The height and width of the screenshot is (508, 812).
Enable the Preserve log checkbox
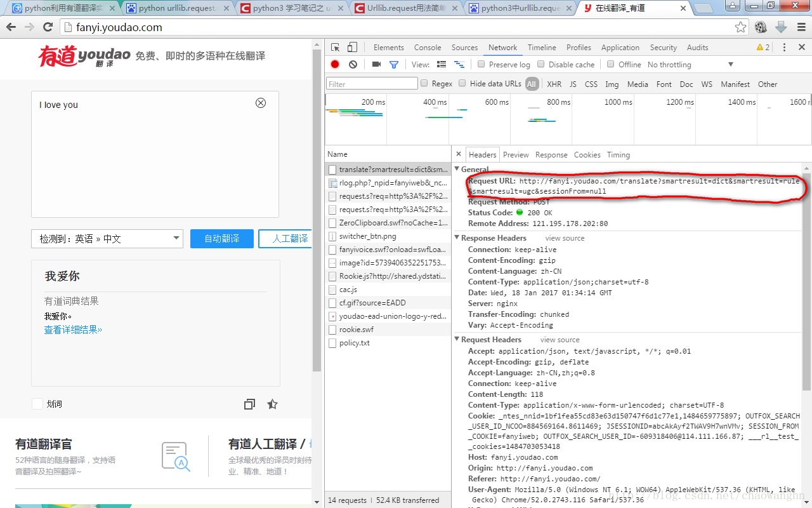481,64
